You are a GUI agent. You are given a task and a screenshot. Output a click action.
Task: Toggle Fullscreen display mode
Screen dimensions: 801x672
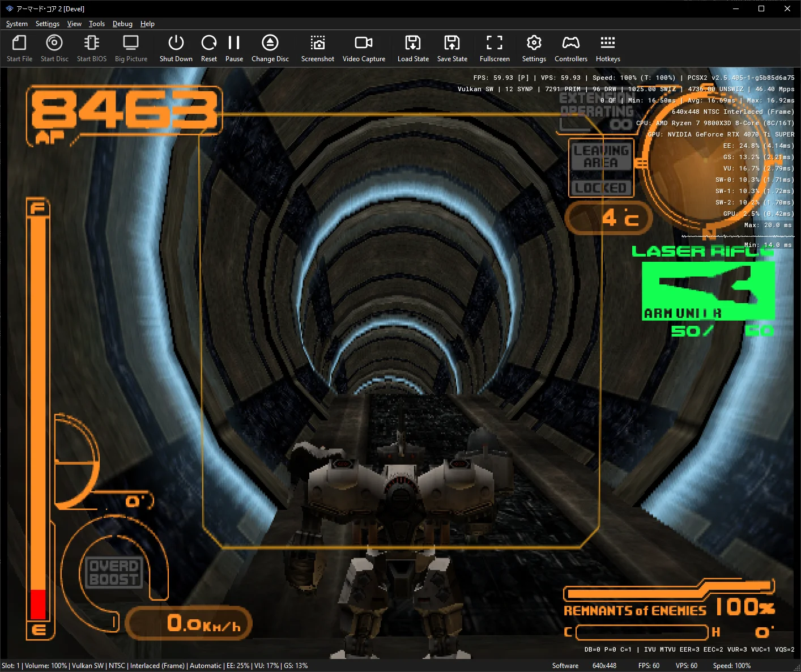click(495, 48)
